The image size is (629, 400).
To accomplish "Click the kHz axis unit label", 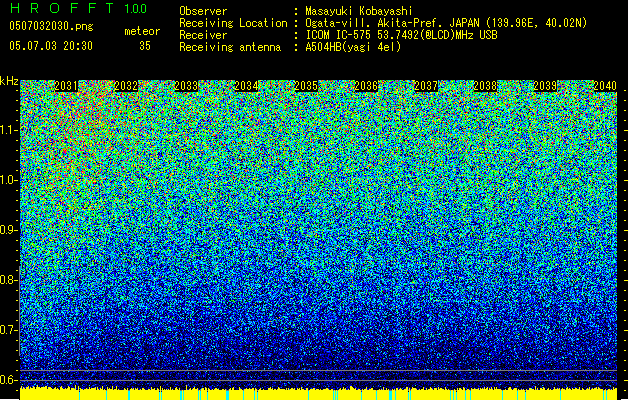I will (x=9, y=81).
